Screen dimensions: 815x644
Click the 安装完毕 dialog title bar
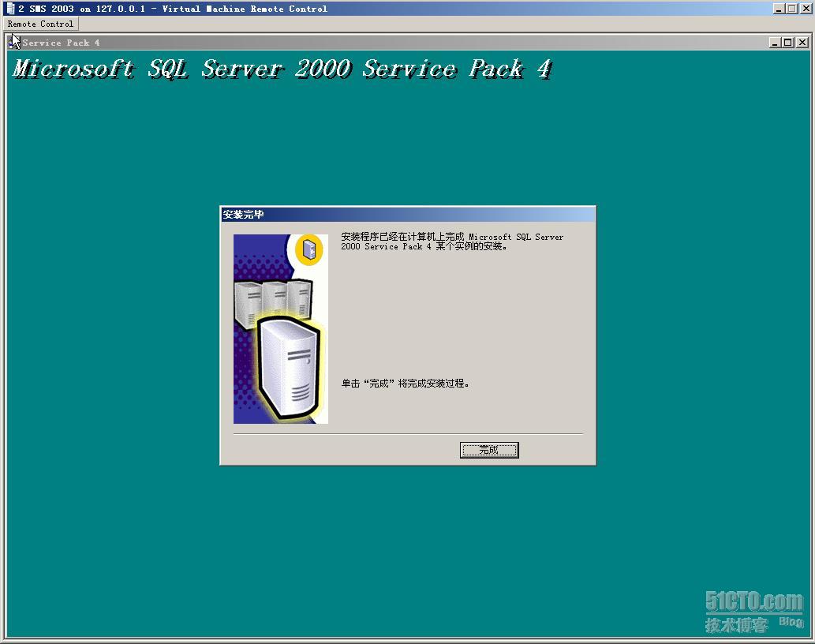point(408,214)
